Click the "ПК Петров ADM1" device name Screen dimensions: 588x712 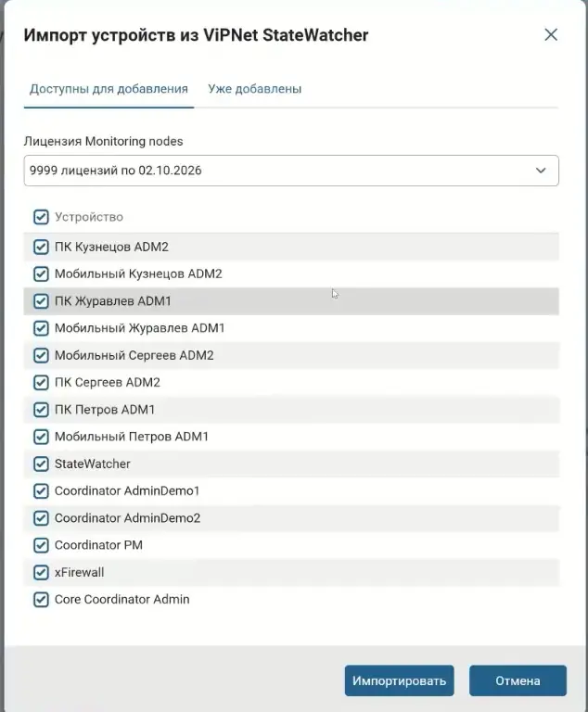[105, 410]
